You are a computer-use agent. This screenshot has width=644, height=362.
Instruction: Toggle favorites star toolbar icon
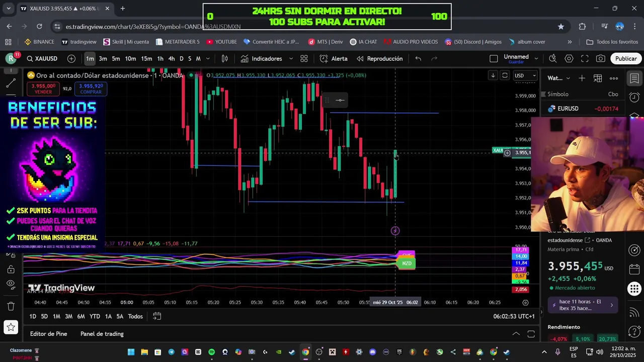11,328
